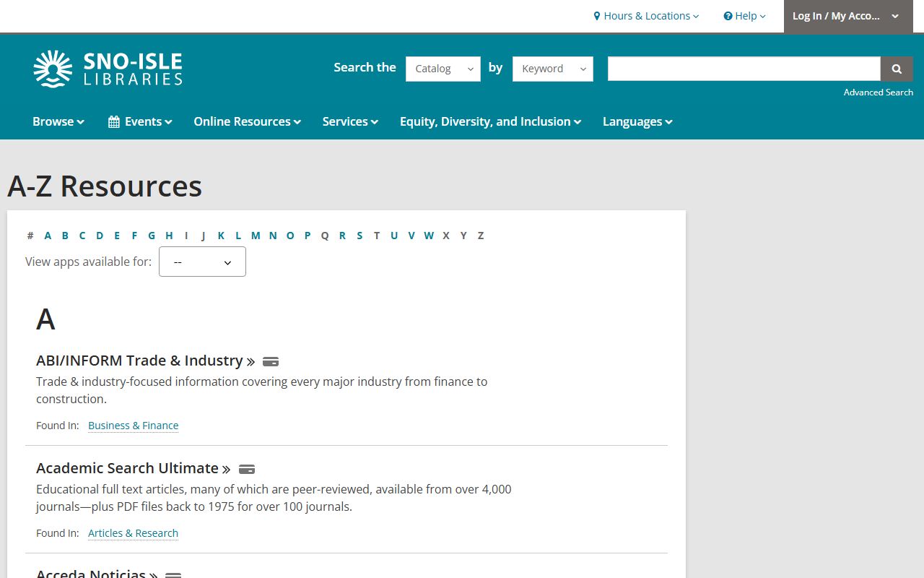Follow the Articles & Research category link
The image size is (924, 578).
[133, 533]
